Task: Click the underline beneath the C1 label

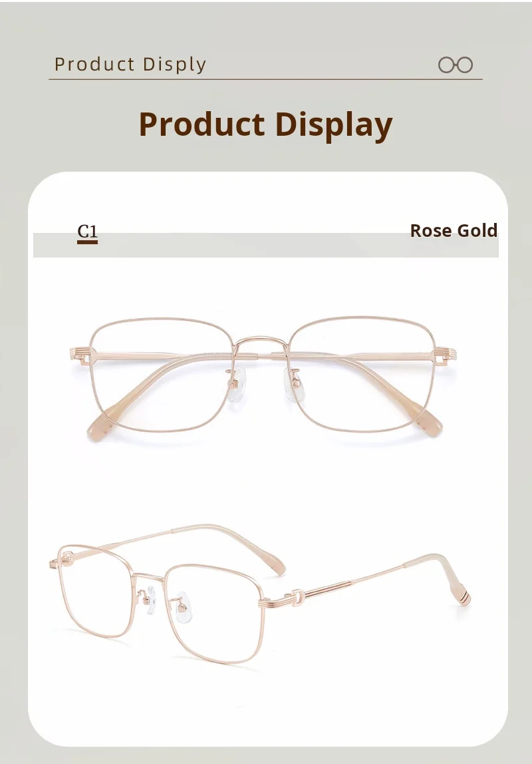Action: click(x=88, y=241)
